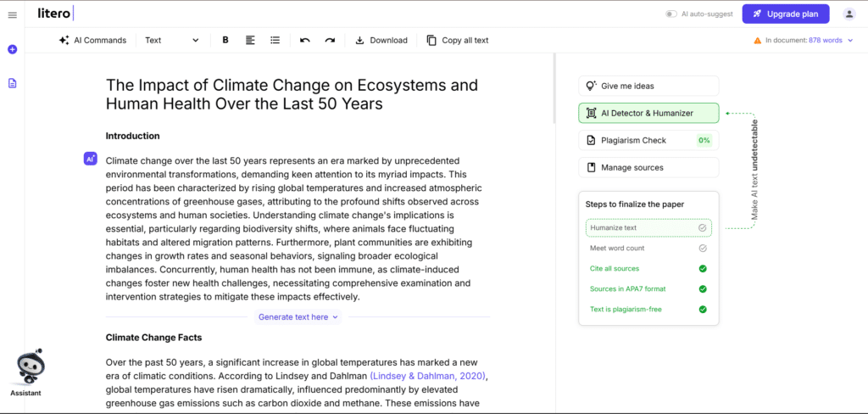
Task: Select the Humanize text step
Action: pos(648,227)
